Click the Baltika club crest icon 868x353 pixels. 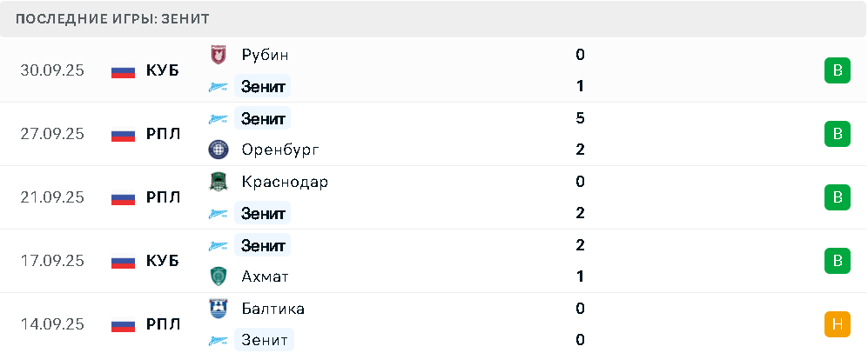[x=218, y=309]
